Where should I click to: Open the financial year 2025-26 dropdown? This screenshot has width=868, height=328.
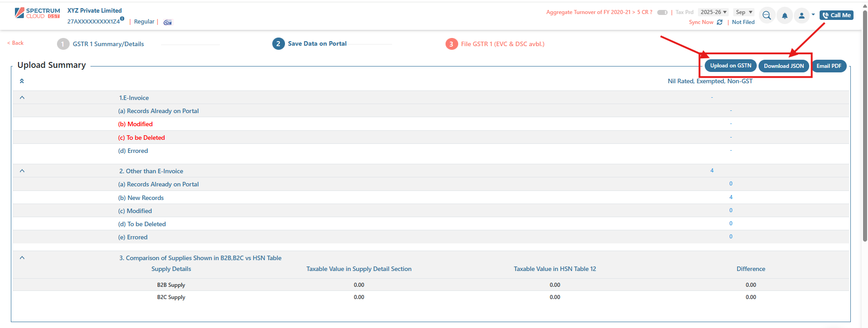[713, 12]
